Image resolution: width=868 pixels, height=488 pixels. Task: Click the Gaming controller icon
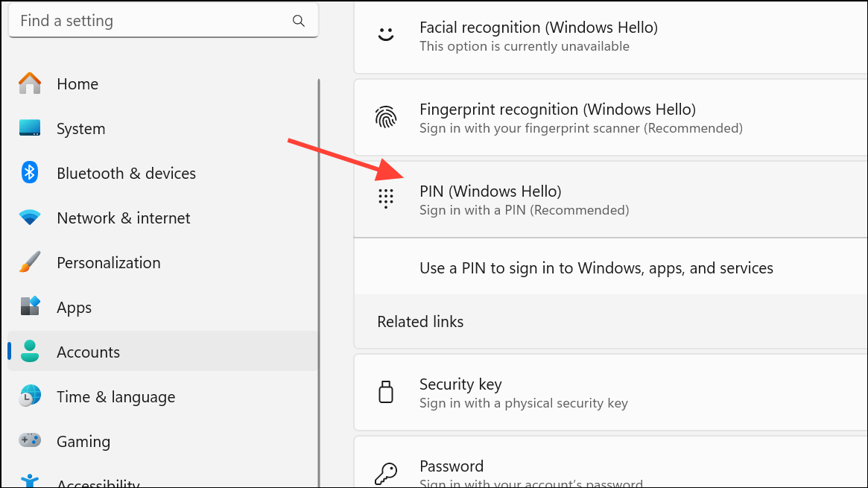tap(30, 441)
